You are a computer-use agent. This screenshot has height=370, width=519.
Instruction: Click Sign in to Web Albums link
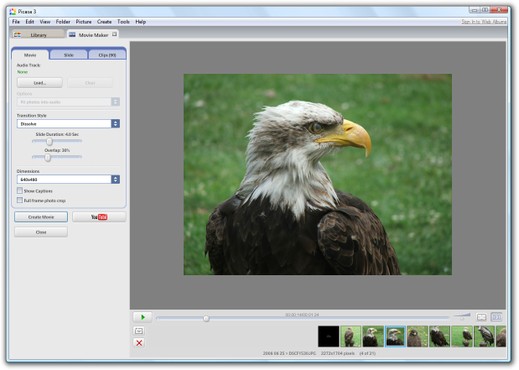[484, 22]
